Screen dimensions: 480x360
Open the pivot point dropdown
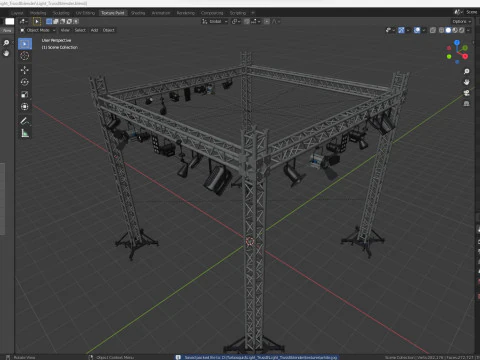(236, 21)
